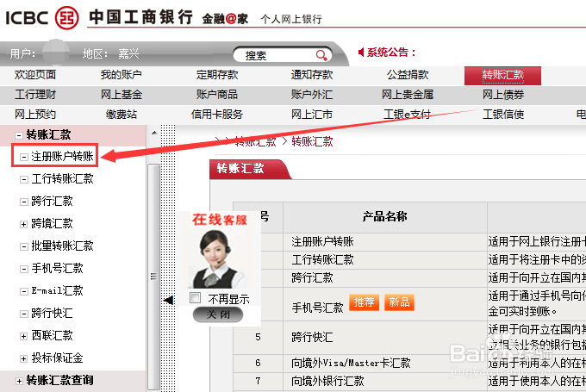Open the 信用卡服务 menu
Viewport: 586px width, 392px height.
pos(217,115)
